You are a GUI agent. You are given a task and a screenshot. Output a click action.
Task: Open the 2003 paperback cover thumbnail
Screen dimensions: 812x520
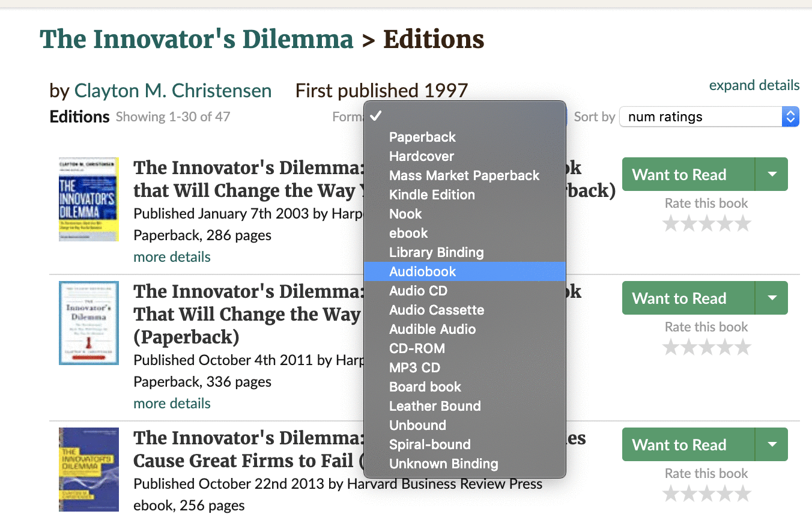[x=89, y=199]
